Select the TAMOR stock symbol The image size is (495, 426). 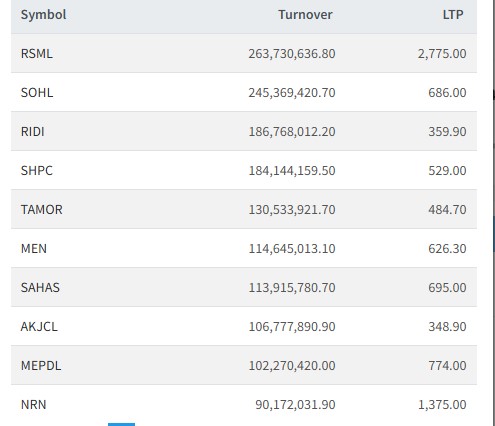coord(42,210)
